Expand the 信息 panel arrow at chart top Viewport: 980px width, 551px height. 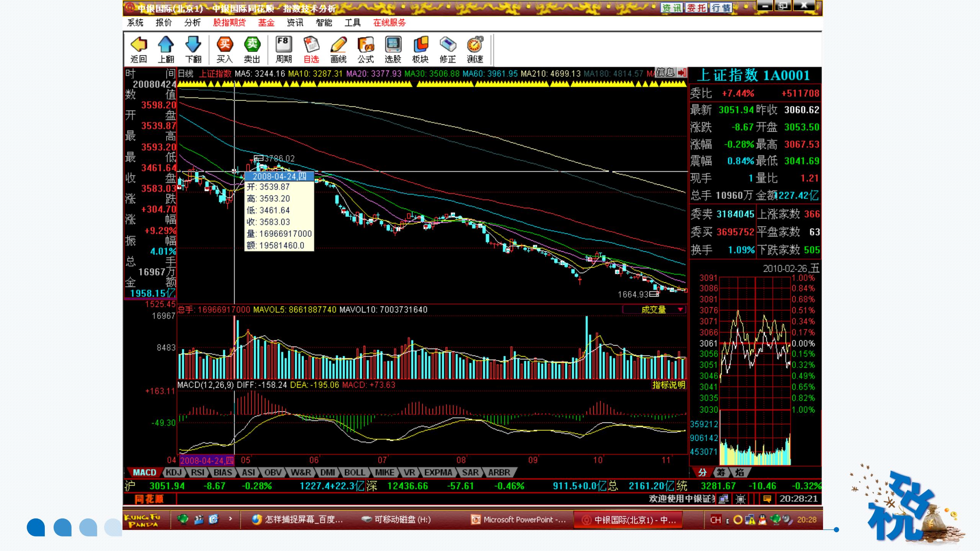[682, 72]
